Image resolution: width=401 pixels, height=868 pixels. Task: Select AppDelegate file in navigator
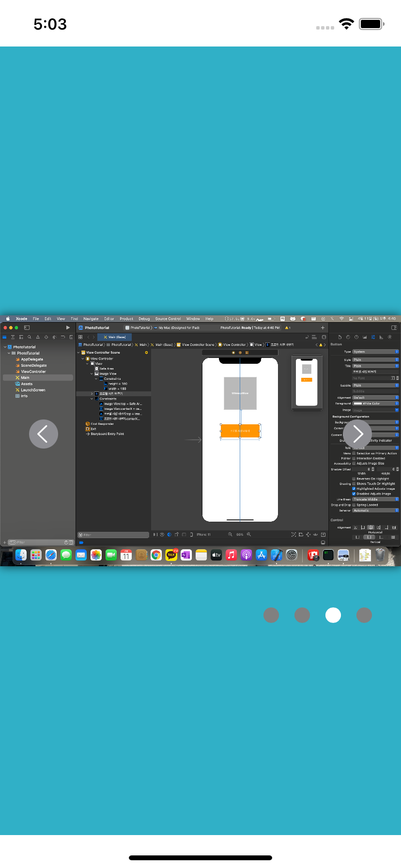(31, 359)
